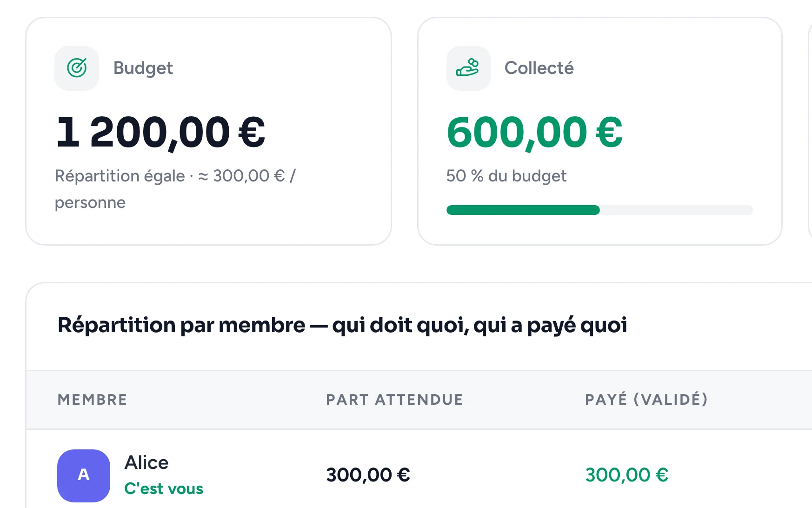
Task: Click Alice's green 300,00 € paid amount
Action: 626,475
